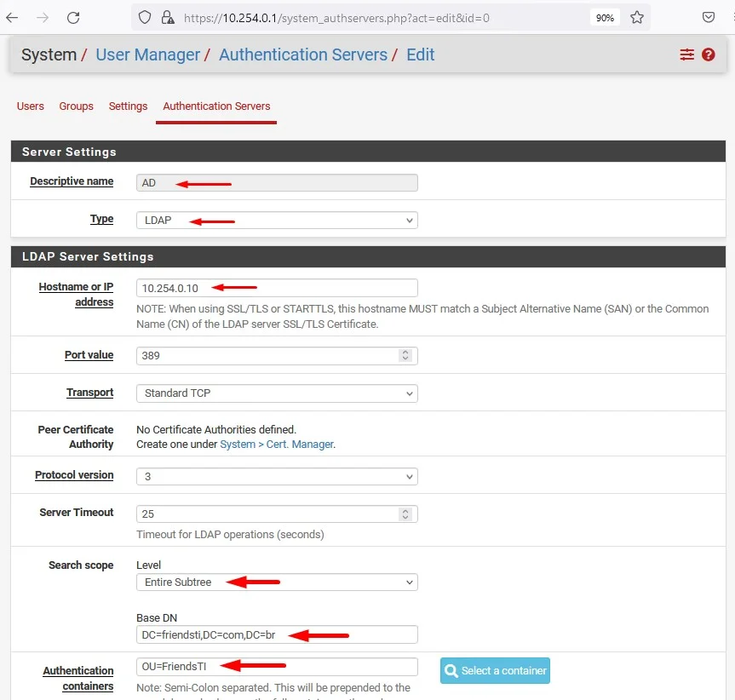The image size is (735, 700).
Task: Click the User Manager breadcrumb link
Action: 147,55
